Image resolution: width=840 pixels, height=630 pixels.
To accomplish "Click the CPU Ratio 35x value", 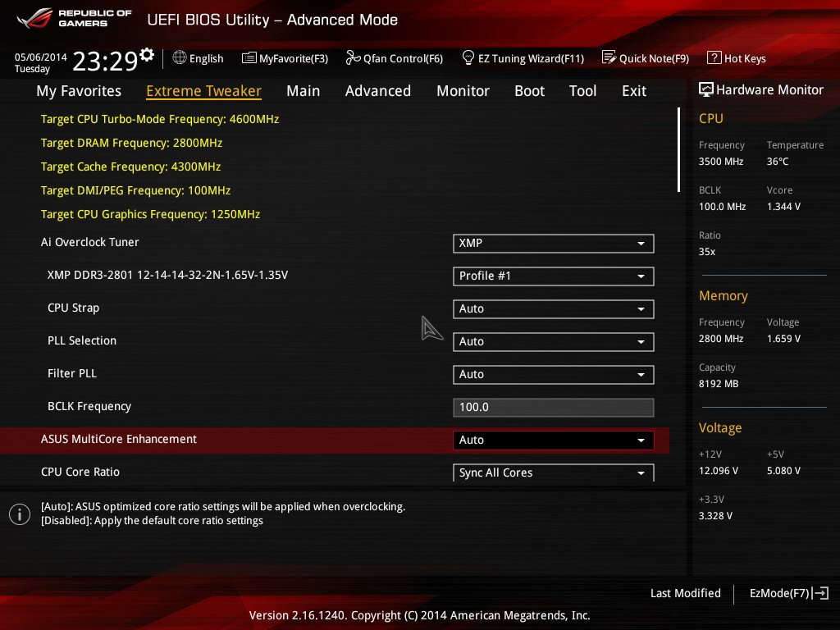I will [706, 251].
